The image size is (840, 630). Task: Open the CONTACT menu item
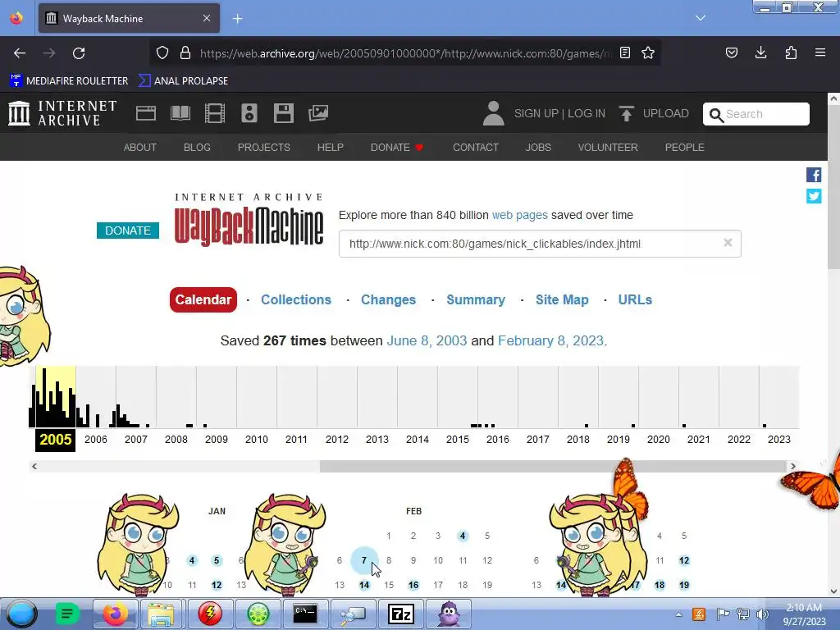pos(476,148)
